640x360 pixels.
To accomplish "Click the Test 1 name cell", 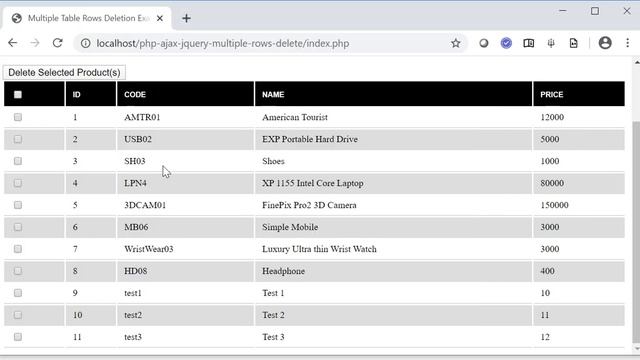I will pyautogui.click(x=393, y=293).
